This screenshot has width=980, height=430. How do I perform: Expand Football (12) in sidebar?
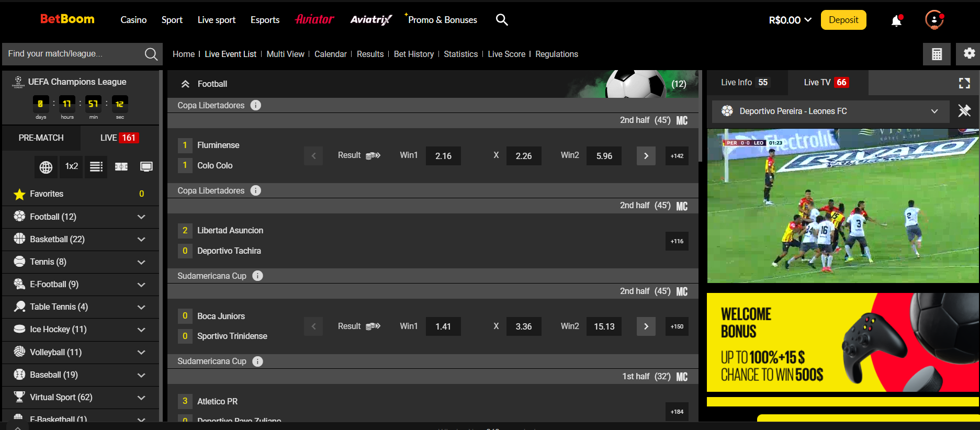[81, 217]
